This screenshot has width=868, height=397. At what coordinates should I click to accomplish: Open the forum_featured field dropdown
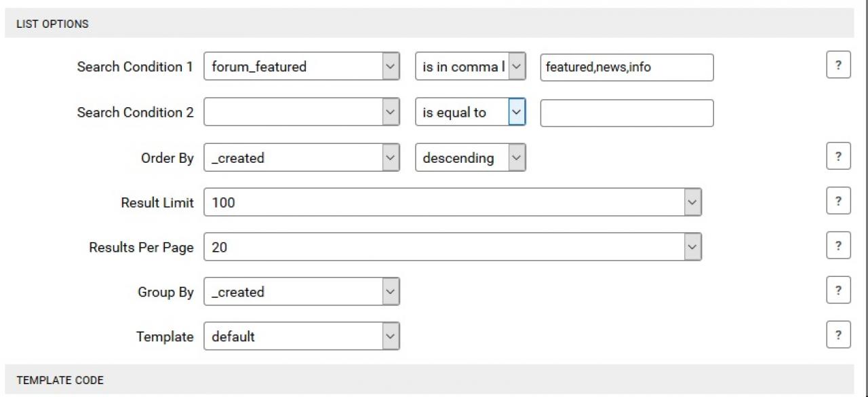pyautogui.click(x=301, y=67)
